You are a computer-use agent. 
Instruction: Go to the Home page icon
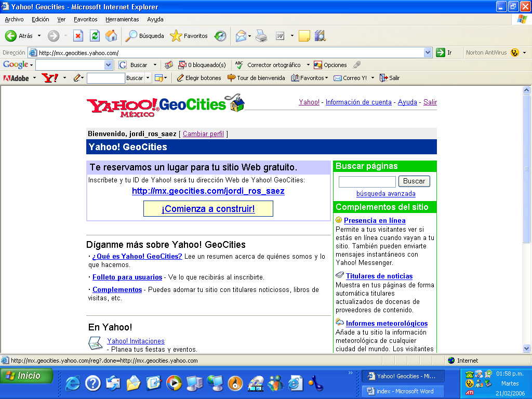pyautogui.click(x=111, y=36)
